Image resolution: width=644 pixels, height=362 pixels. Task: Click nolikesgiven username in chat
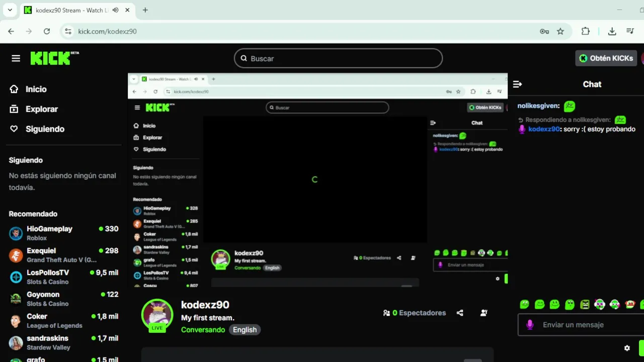[538, 106]
